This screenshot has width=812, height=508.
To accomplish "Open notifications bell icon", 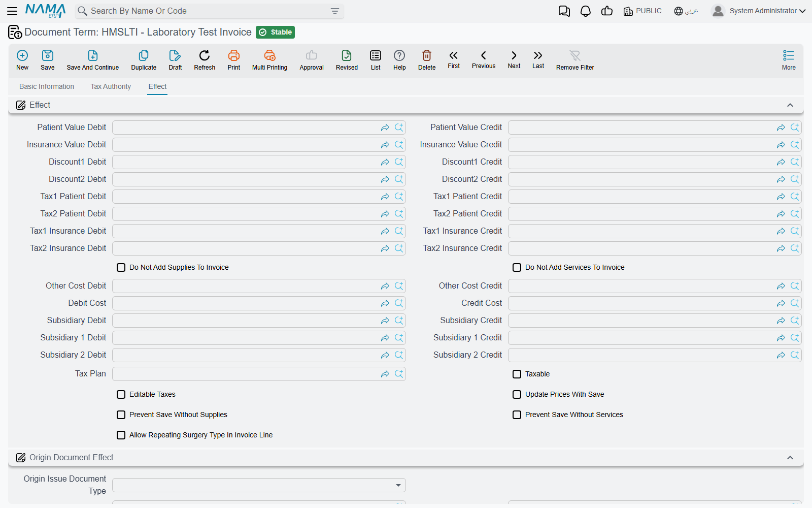I will pos(586,11).
